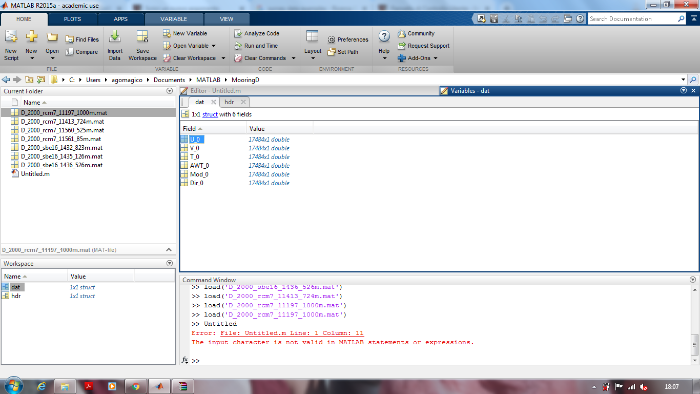Click the error link for Untitled.m
This screenshot has width=700, height=394.
pyautogui.click(x=292, y=333)
